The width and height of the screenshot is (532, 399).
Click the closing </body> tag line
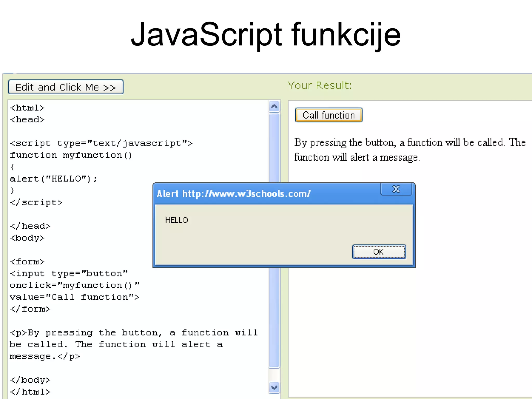pyautogui.click(x=30, y=380)
